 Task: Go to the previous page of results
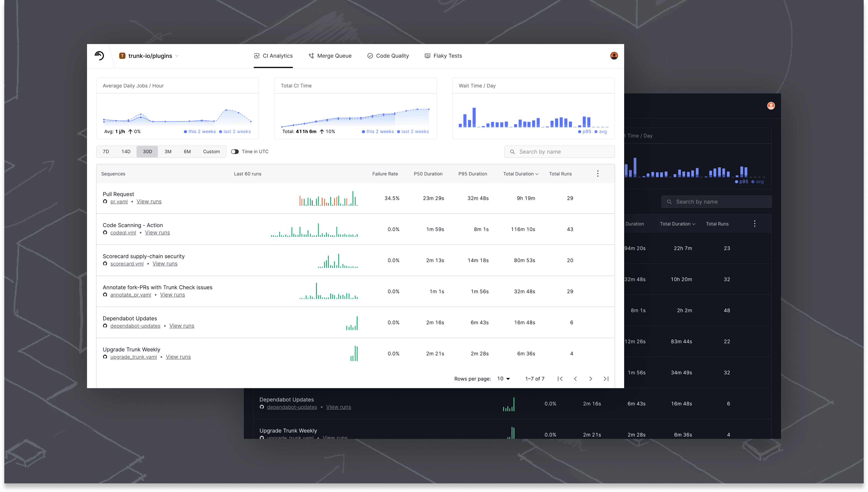pyautogui.click(x=575, y=379)
